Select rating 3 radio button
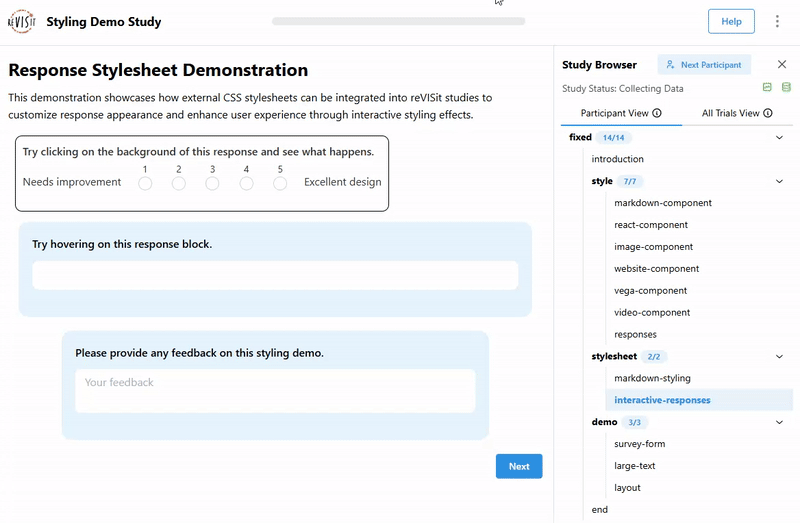800x523 pixels. [x=212, y=184]
